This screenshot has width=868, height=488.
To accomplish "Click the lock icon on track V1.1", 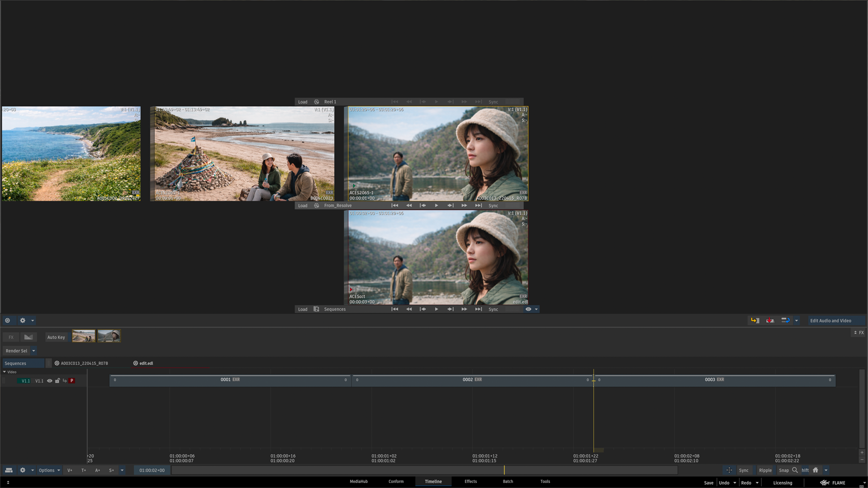I will (x=57, y=381).
